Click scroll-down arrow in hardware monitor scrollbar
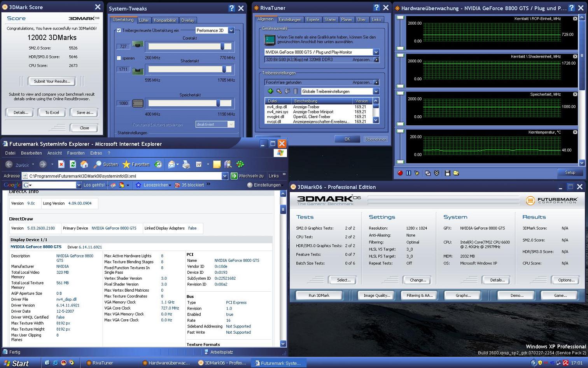The width and height of the screenshot is (588, 368). pos(582,163)
